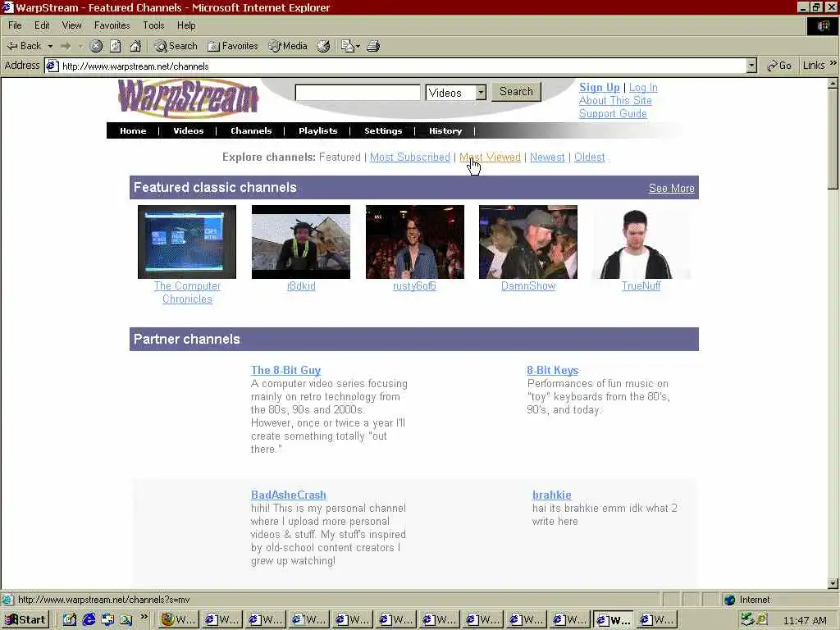Image resolution: width=840 pixels, height=630 pixels.
Task: Refresh the page with the Refresh icon
Action: [115, 46]
